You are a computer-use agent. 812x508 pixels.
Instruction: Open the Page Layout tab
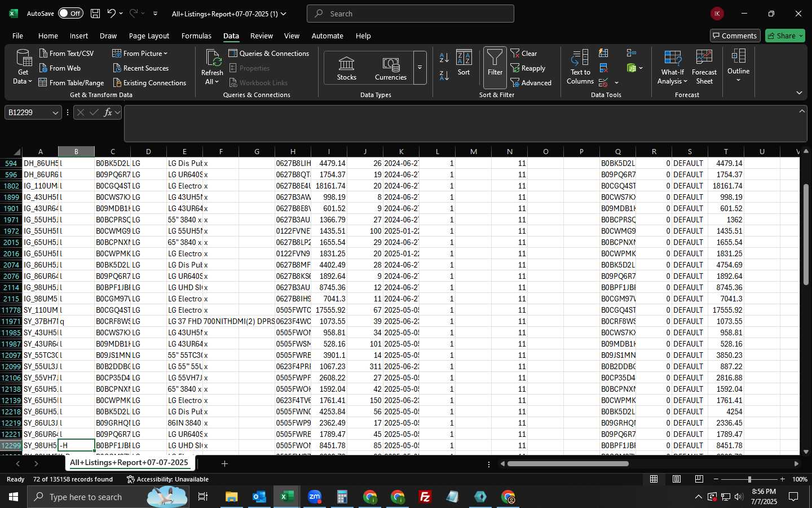(x=149, y=36)
